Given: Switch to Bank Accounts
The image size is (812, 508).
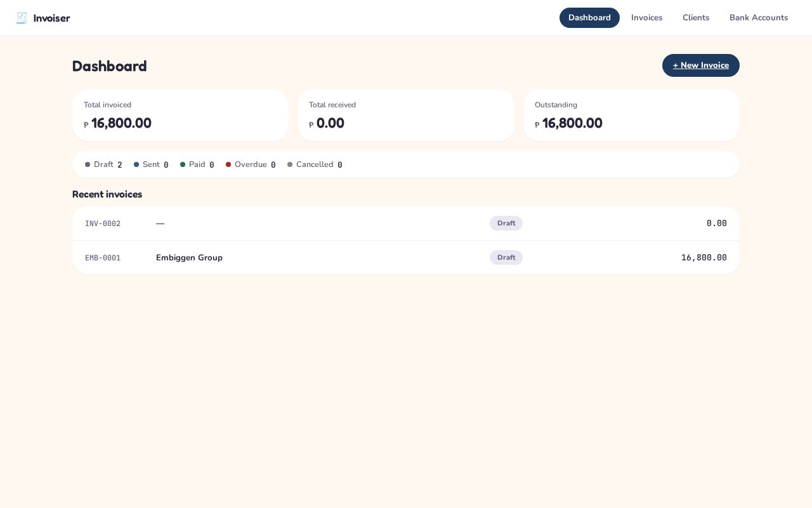Looking at the screenshot, I should (759, 18).
